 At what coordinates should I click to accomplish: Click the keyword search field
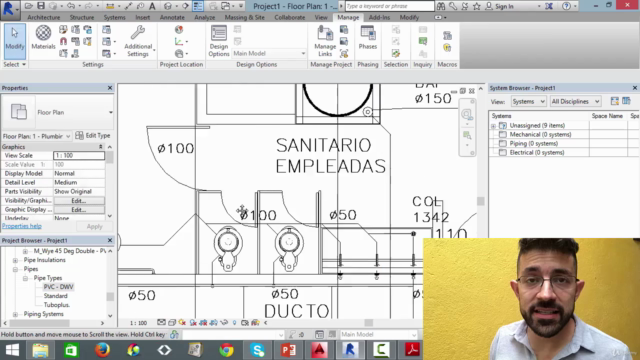[390, 6]
